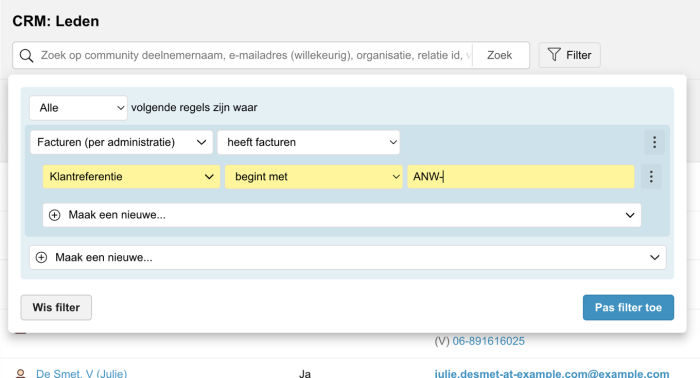Click the text volgende regels zijn waar
The width and height of the screenshot is (700, 378).
coord(194,108)
